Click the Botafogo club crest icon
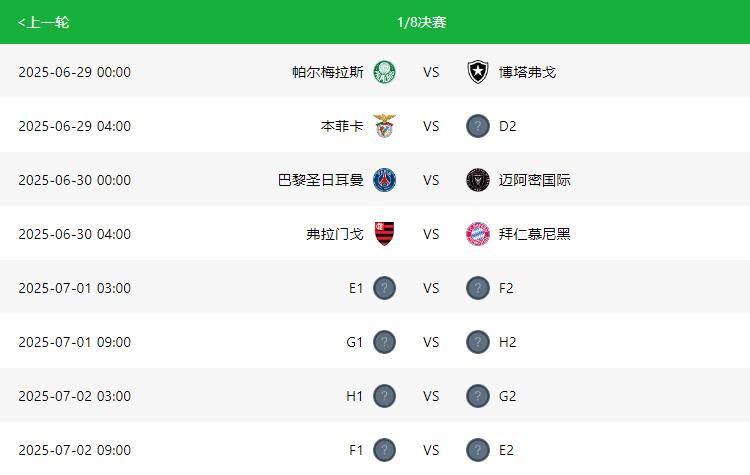This screenshot has width=750, height=475. point(477,72)
